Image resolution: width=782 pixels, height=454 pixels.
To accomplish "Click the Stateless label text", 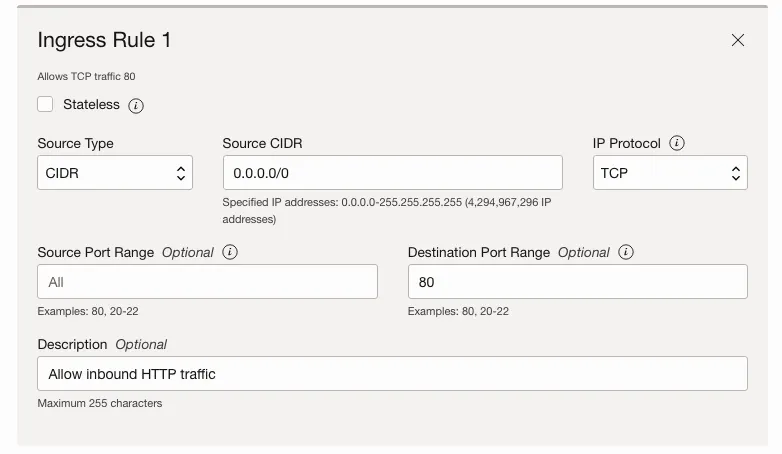I will click(91, 104).
